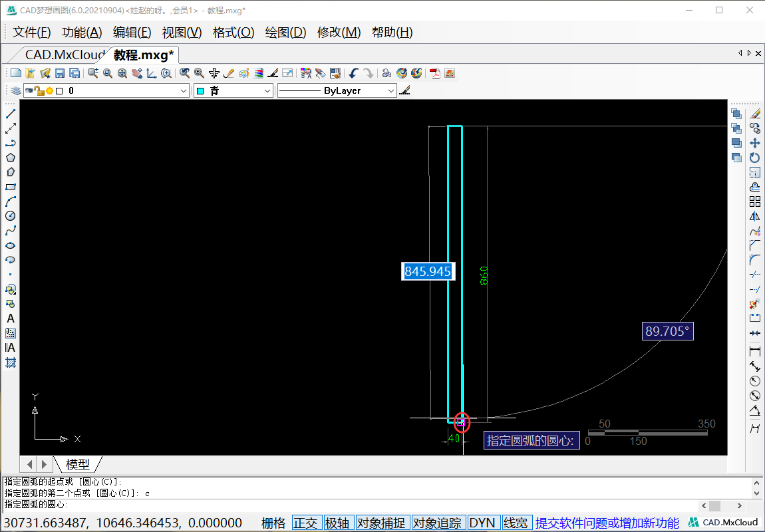The height and width of the screenshot is (532, 765).
Task: Select the Spline curve tool
Action: pos(10,231)
